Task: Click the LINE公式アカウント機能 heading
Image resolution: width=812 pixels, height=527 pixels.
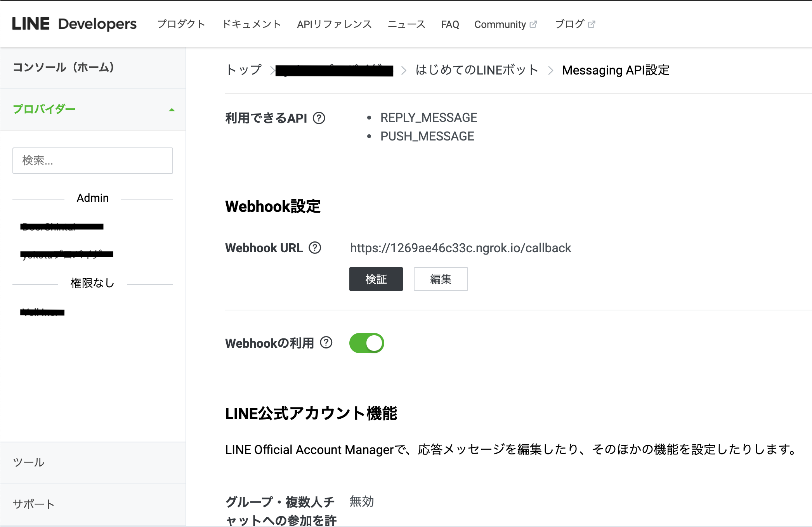Action: [x=311, y=413]
